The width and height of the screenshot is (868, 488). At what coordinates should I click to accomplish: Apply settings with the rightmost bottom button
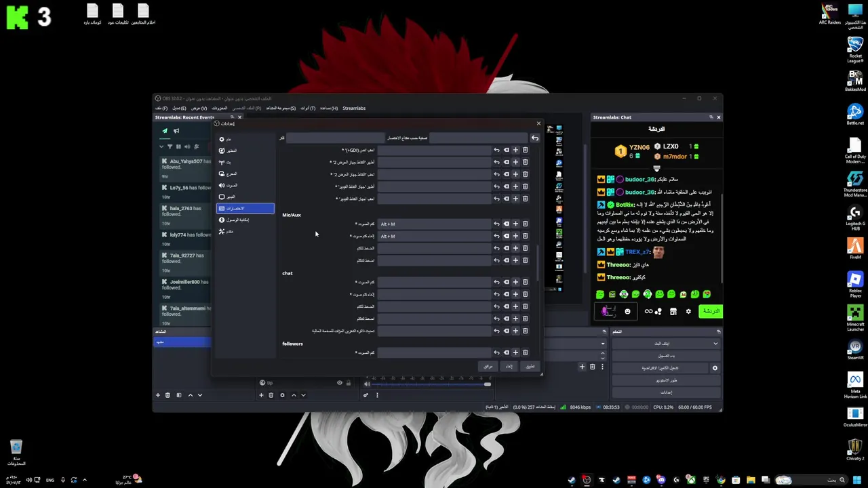click(x=530, y=367)
